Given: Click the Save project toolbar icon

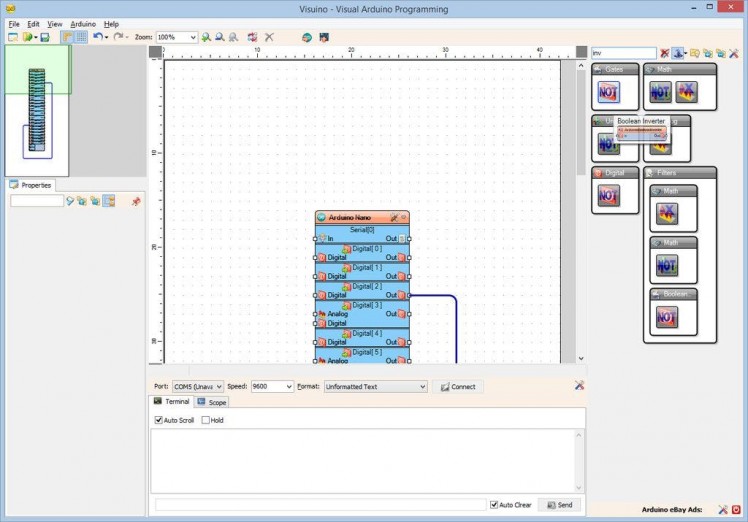Looking at the screenshot, I should [45, 37].
